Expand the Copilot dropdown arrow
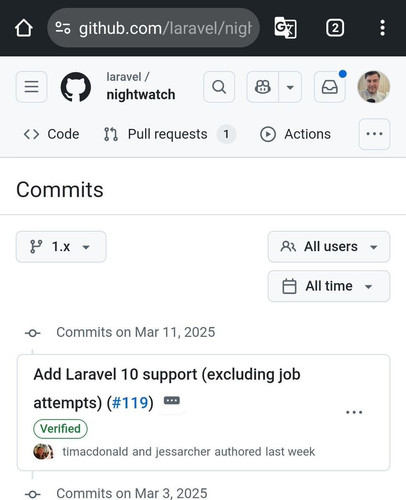The image size is (406, 500). pos(290,87)
